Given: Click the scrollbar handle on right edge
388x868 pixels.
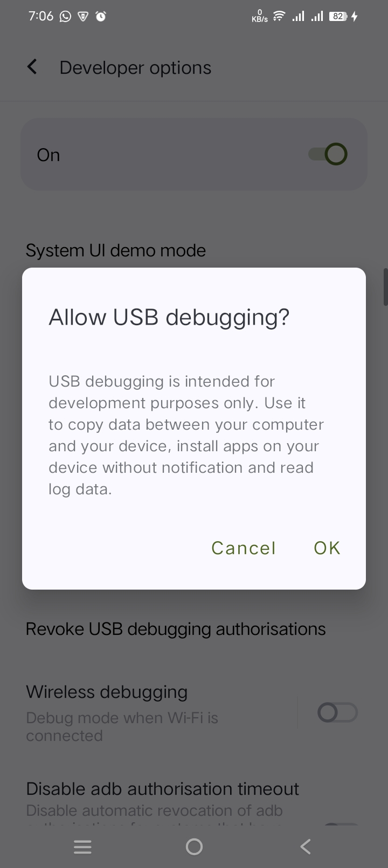Looking at the screenshot, I should pos(385,286).
